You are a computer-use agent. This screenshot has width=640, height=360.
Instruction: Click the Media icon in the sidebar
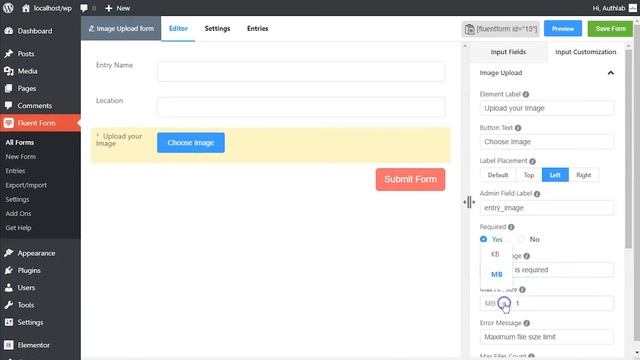coord(9,71)
